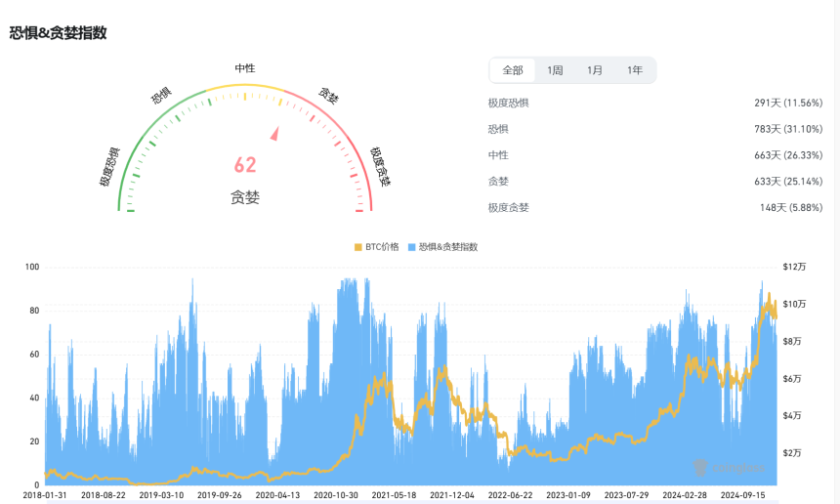Click the 148天 (5.88%) value

coord(791,208)
